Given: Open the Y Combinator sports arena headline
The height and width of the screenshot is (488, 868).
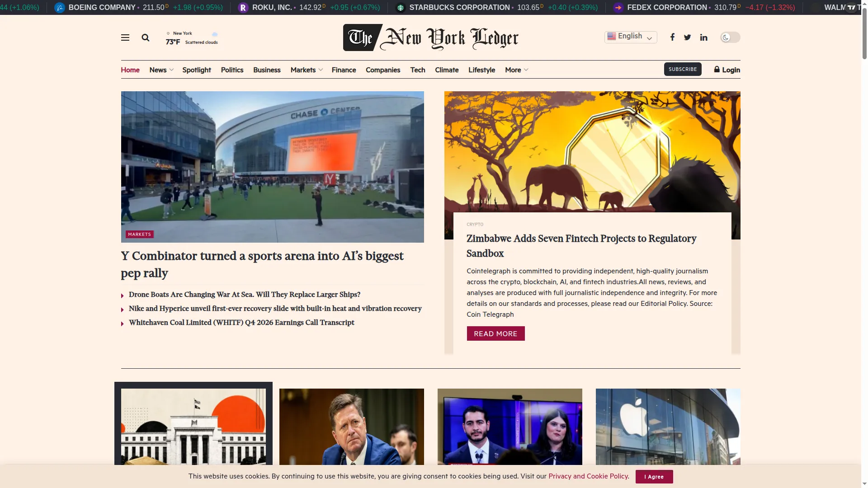Looking at the screenshot, I should click(x=262, y=264).
